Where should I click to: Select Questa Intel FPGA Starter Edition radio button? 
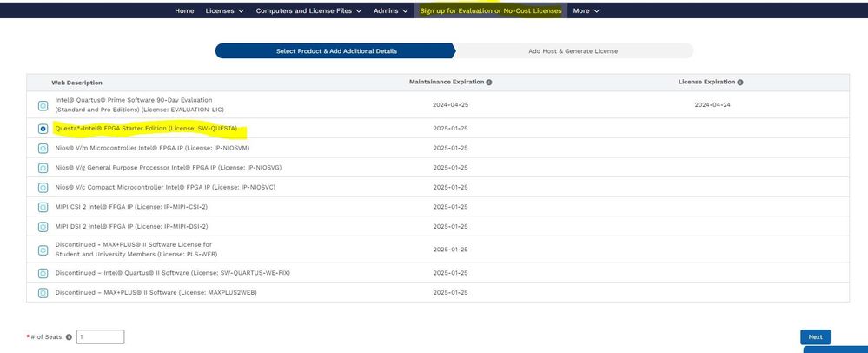pos(43,129)
